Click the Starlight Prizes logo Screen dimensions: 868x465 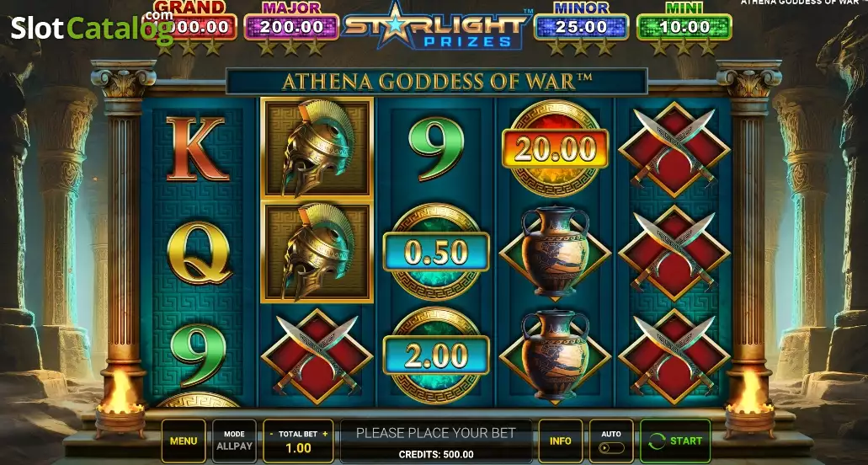[436, 27]
